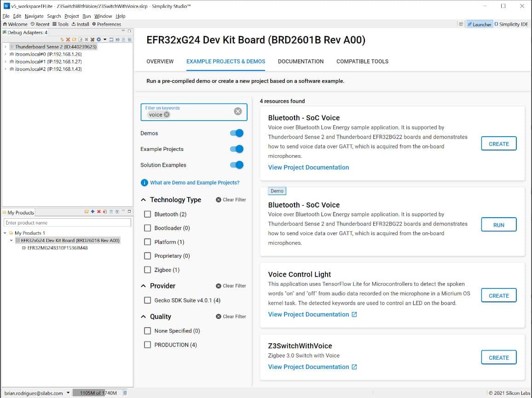Click the yellow folder icon in Debug Adapters toolbar

coord(74,40)
